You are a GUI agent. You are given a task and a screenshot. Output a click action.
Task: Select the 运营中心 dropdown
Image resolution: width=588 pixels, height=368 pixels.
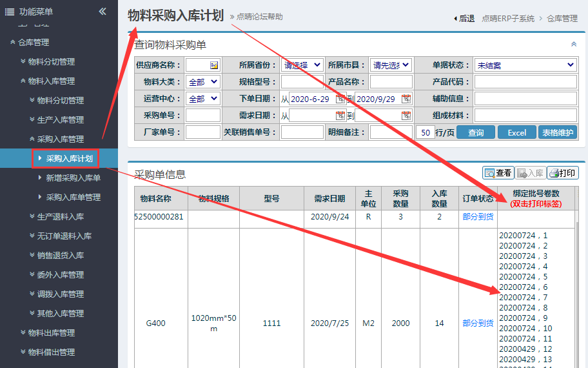pos(203,99)
